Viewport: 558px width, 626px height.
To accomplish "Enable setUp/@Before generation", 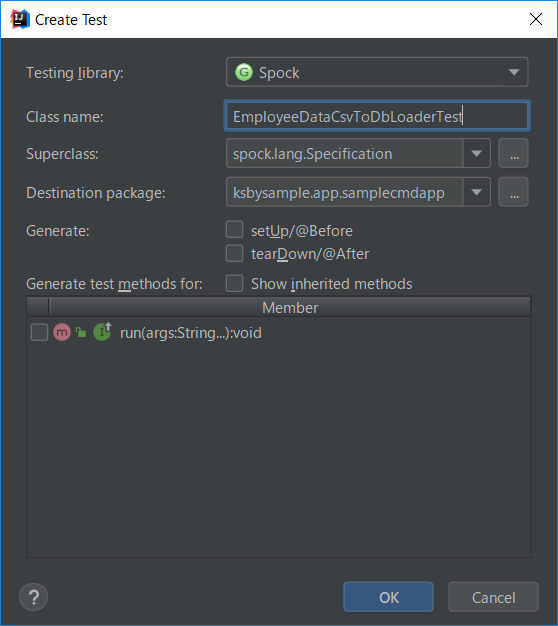I will pos(234,230).
